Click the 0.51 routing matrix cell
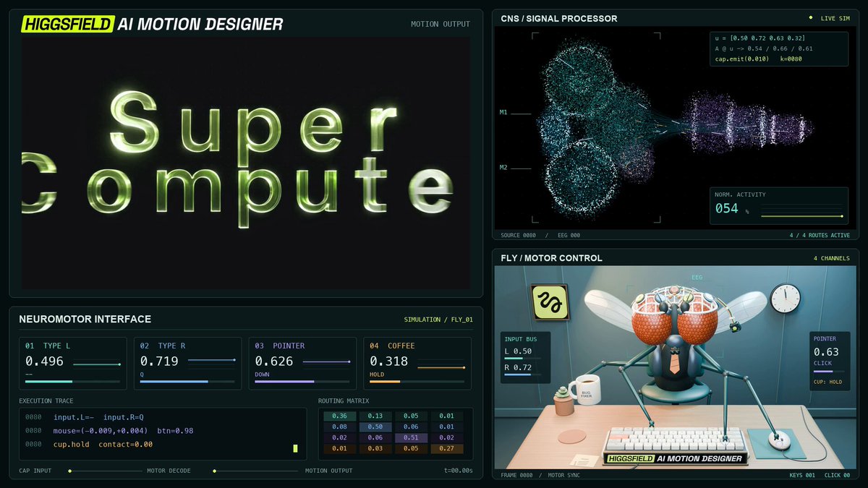 coord(411,437)
